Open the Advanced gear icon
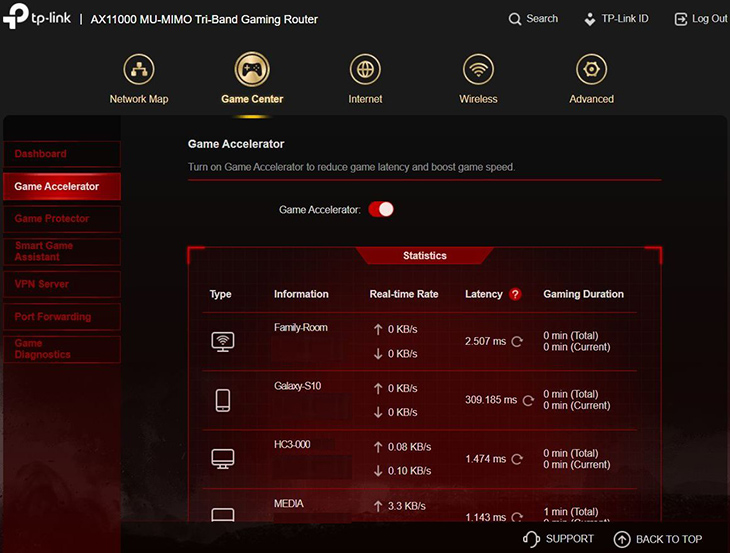The image size is (730, 553). pyautogui.click(x=591, y=69)
